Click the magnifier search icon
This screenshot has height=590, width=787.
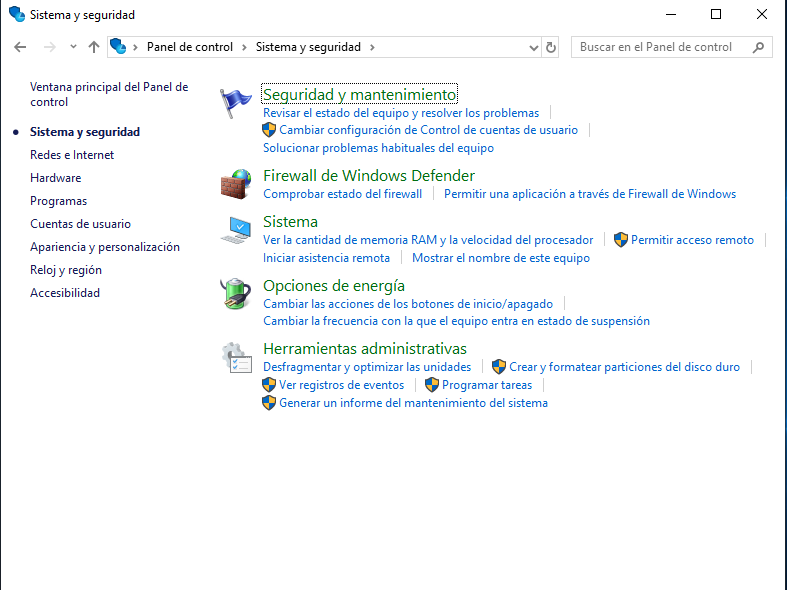pyautogui.click(x=758, y=47)
